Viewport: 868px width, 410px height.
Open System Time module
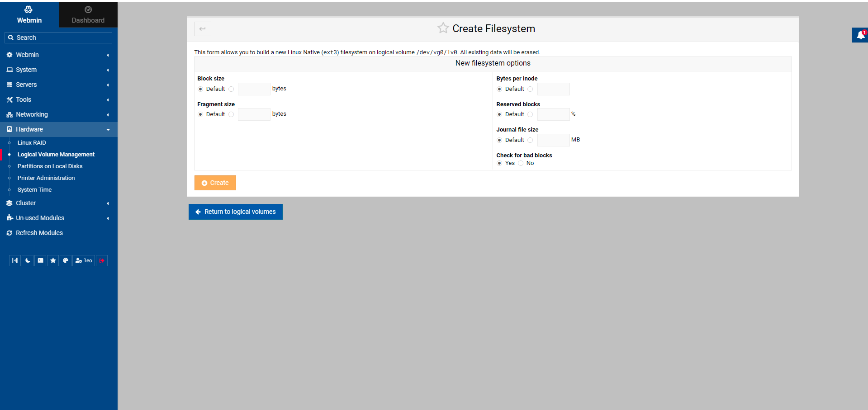tap(34, 189)
